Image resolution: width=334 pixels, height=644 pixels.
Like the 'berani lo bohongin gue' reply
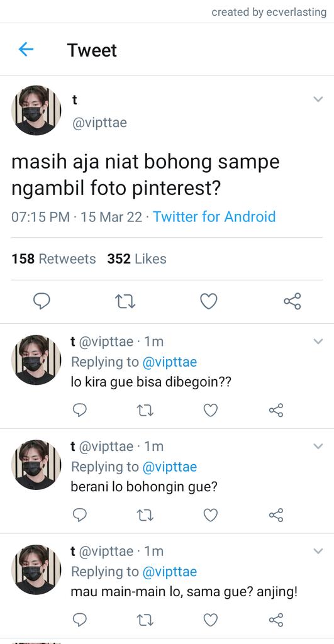(211, 514)
